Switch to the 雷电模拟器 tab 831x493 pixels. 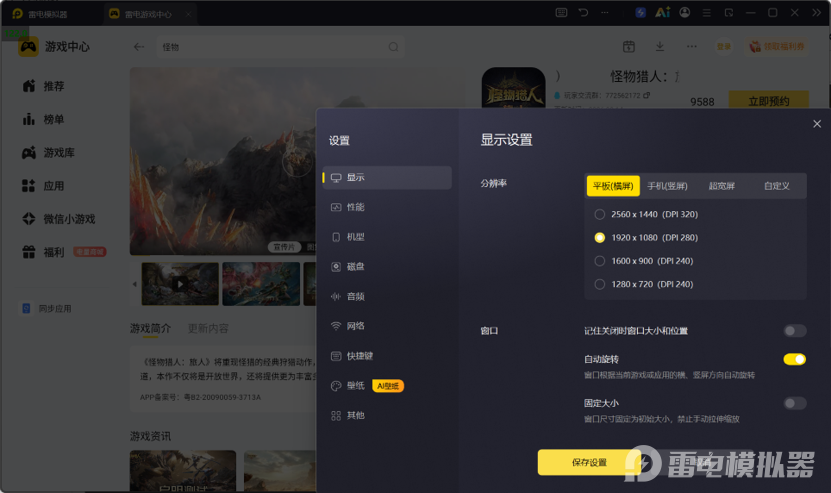[x=41, y=14]
